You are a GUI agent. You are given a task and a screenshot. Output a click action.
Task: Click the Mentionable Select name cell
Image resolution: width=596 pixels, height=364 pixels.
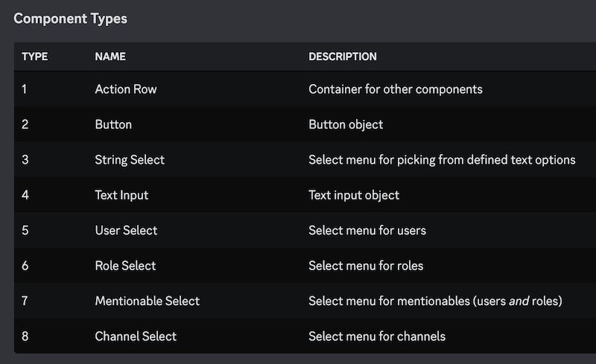coord(147,301)
